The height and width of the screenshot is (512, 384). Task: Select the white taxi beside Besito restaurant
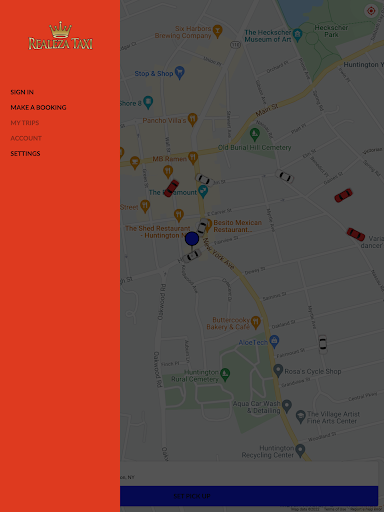(x=202, y=227)
